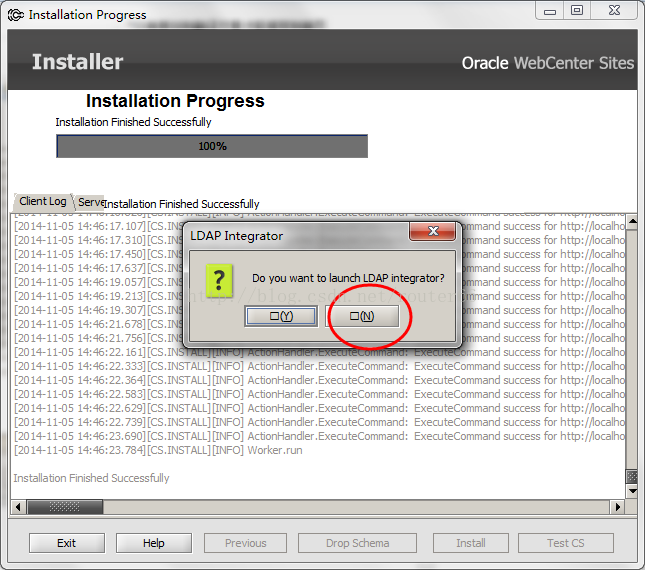
Task: Select log entry timestamped 14:46:17.107
Action: tap(320, 226)
